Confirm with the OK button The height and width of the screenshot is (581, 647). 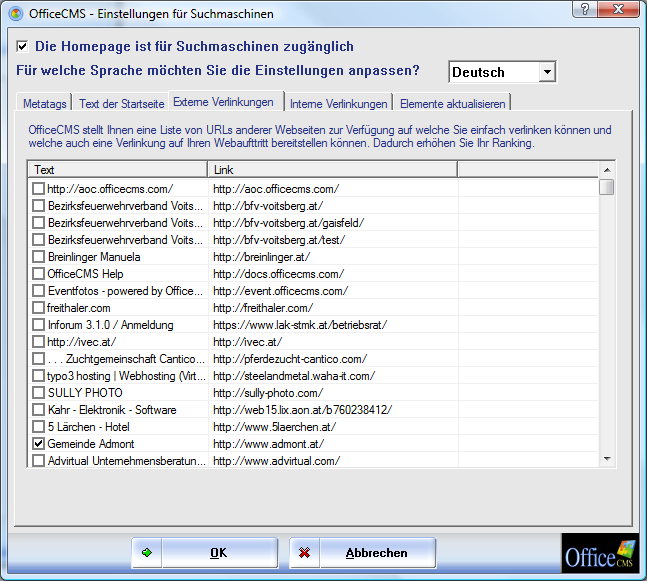pos(205,553)
